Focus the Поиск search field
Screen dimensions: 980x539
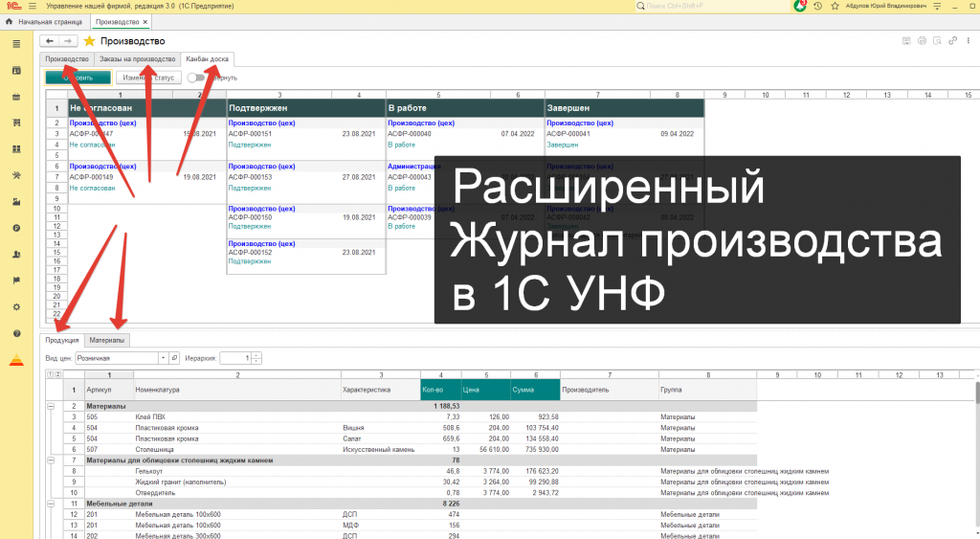[x=712, y=6]
